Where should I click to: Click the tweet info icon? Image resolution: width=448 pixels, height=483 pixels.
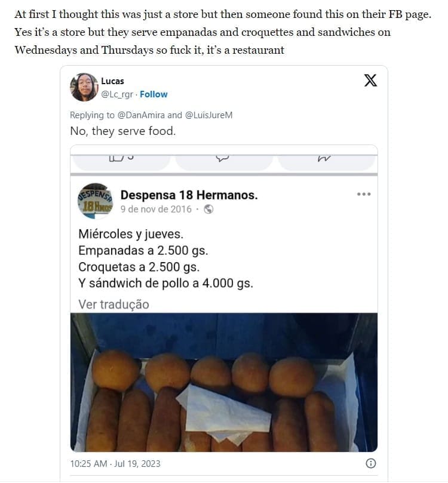point(370,463)
